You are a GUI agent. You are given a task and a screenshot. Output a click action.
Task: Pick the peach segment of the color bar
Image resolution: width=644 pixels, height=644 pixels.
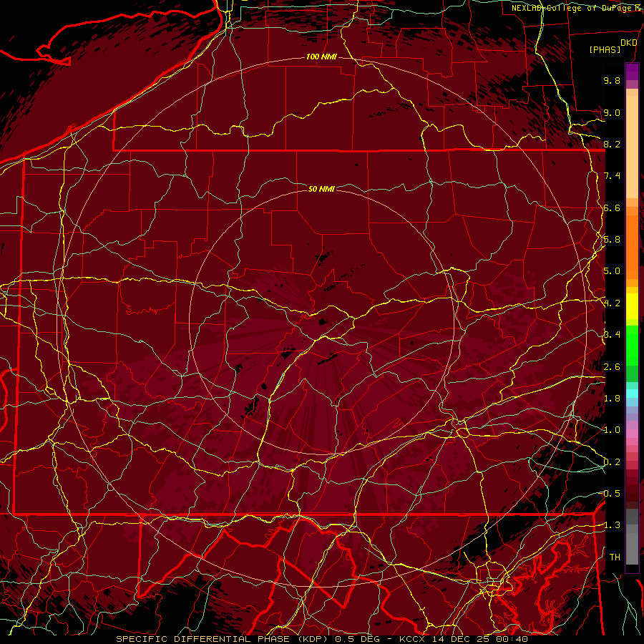click(x=632, y=147)
